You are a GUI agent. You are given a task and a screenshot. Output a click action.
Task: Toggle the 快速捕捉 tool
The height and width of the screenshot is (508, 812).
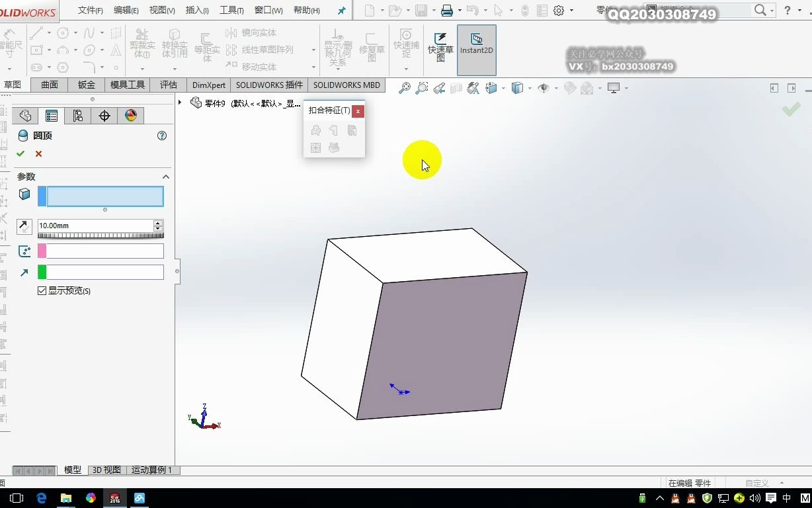tap(405, 46)
